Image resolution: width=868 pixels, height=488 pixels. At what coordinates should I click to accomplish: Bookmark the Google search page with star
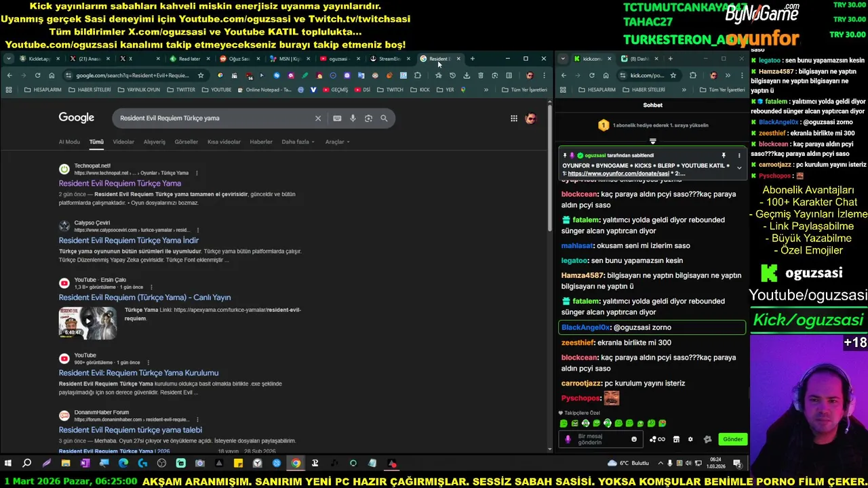click(x=201, y=75)
